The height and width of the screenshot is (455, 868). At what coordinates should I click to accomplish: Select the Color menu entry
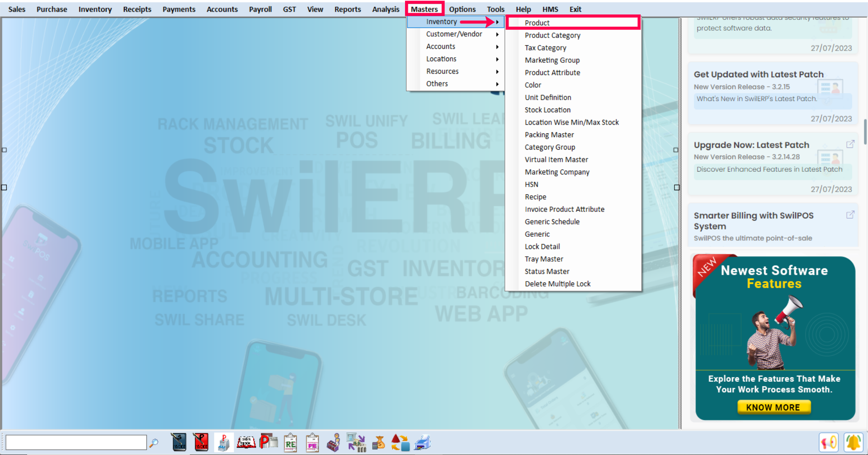[573, 85]
